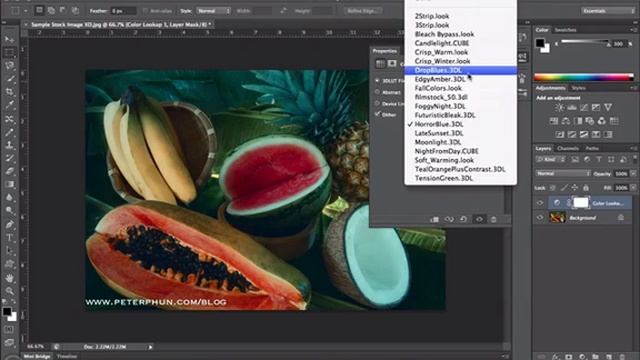Viewport: 640px width, 360px height.
Task: Select the Color Lookup layer mask thumbnail
Action: [x=581, y=203]
